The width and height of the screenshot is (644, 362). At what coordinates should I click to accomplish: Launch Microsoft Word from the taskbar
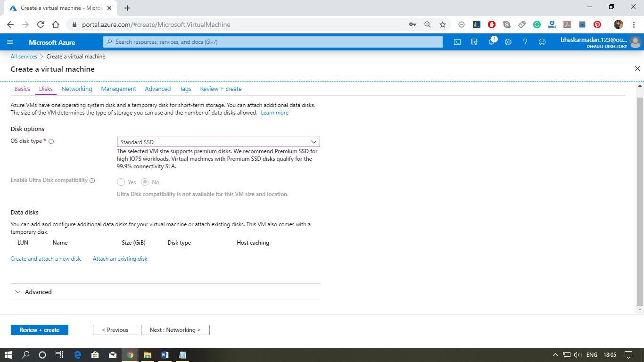coord(165,355)
